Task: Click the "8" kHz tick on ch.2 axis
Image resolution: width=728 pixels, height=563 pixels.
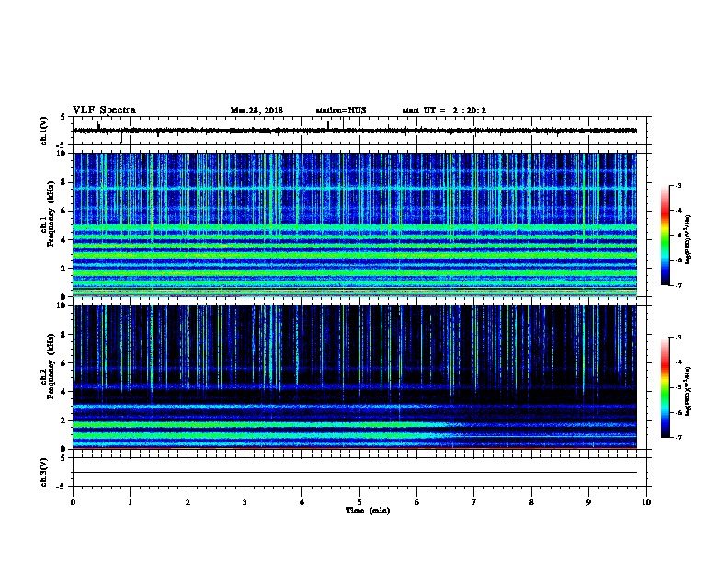Action: (64, 335)
